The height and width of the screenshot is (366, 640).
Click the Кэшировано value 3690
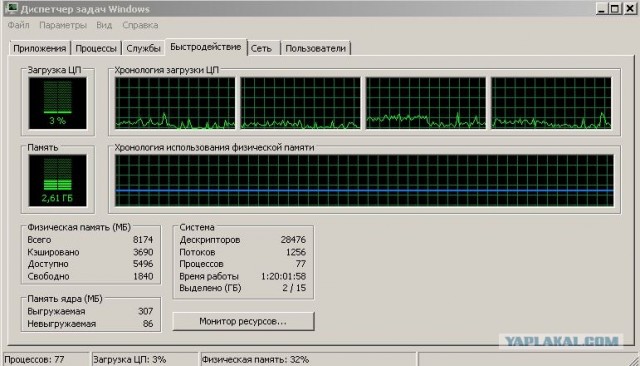(x=143, y=252)
